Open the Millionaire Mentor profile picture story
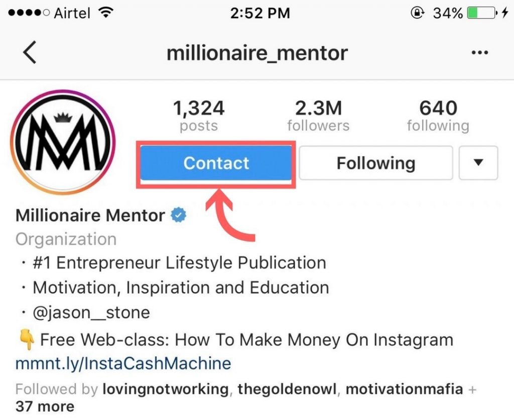The image size is (514, 420). point(63,142)
